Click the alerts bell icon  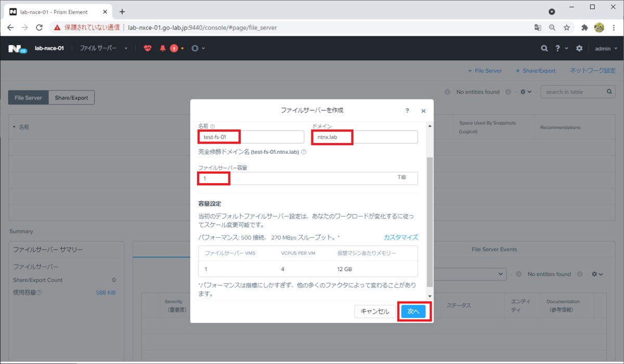point(162,48)
